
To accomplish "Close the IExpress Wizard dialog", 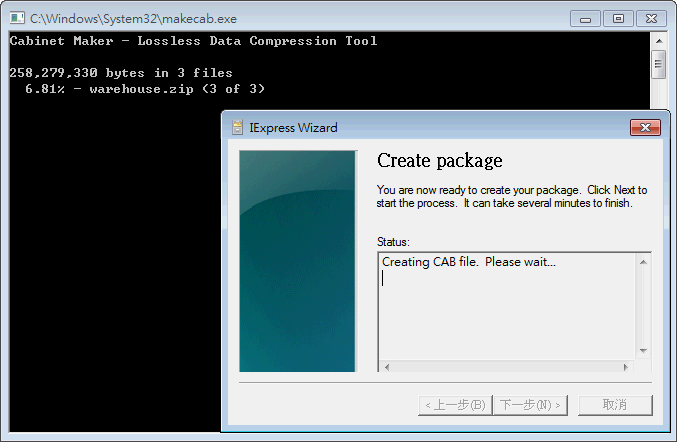I will pyautogui.click(x=645, y=127).
